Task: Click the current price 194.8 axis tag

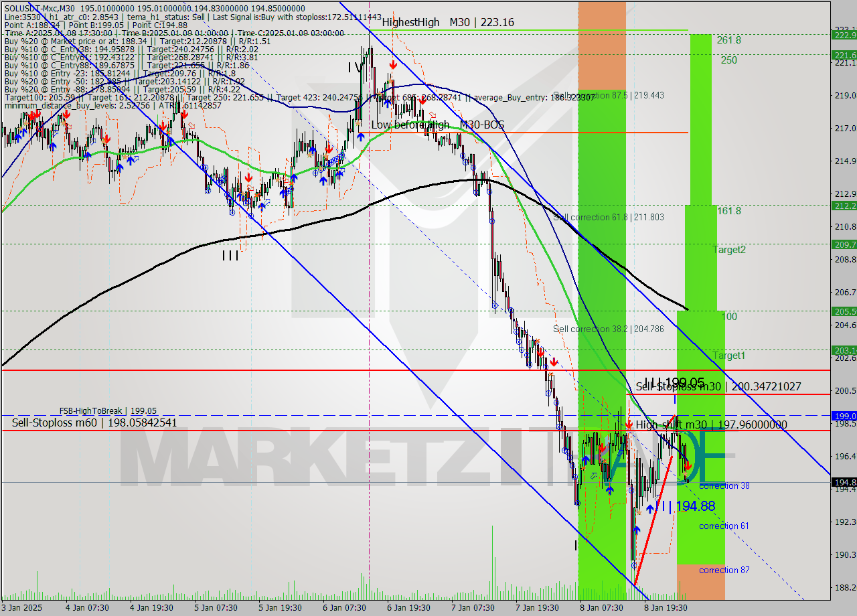Action: coord(844,482)
